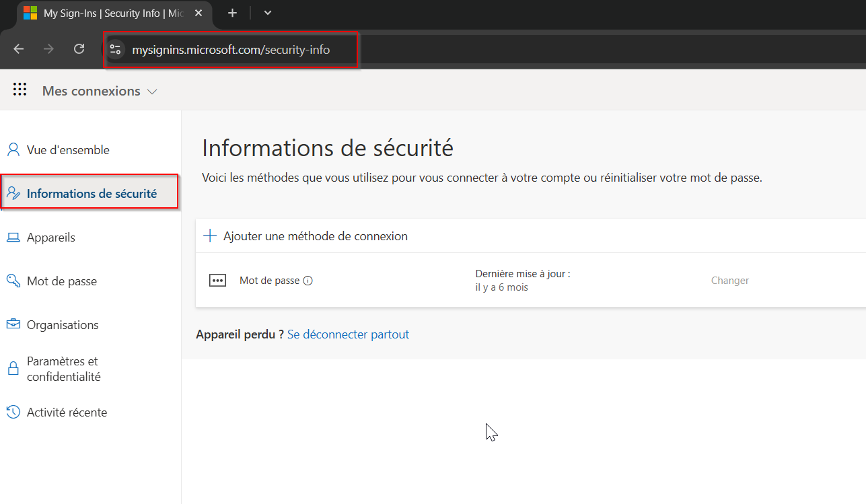Click the info icon beside Mot de passe
This screenshot has height=504, width=866.
pyautogui.click(x=308, y=281)
